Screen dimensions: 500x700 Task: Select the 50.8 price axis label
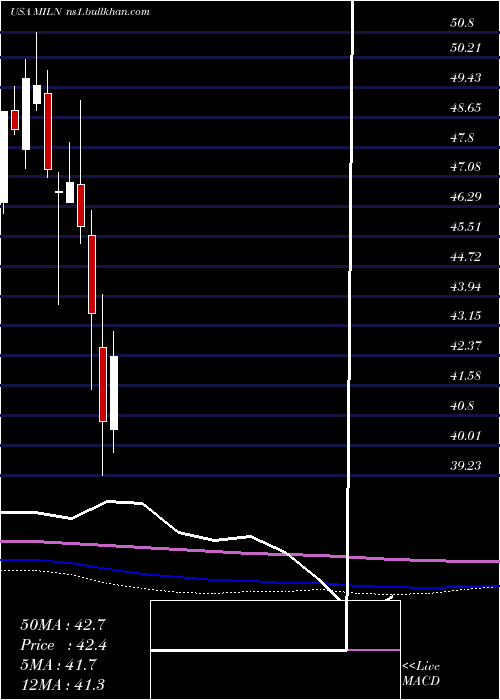tap(462, 23)
